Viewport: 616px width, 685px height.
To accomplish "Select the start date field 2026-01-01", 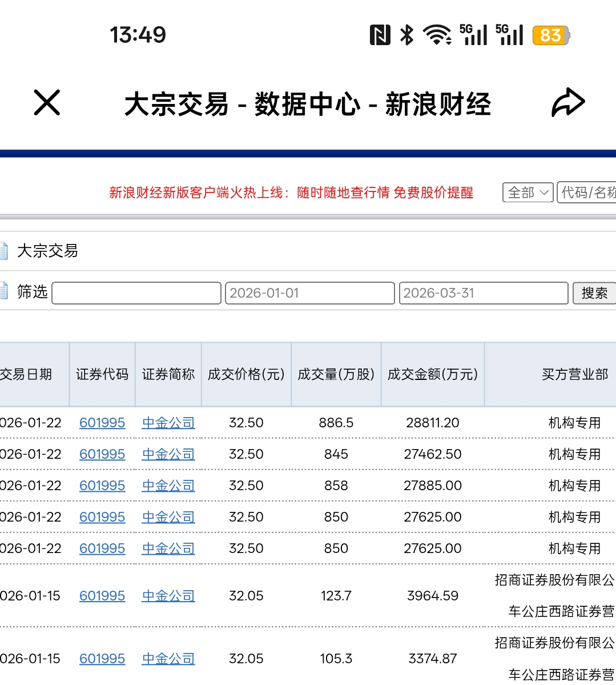I will pyautogui.click(x=310, y=293).
